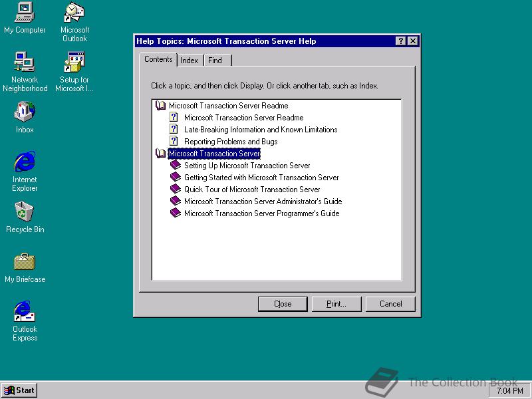Select 'Getting Started with Microsoft Transaction Server' entry
Screen dimensions: 532x399
coord(261,178)
